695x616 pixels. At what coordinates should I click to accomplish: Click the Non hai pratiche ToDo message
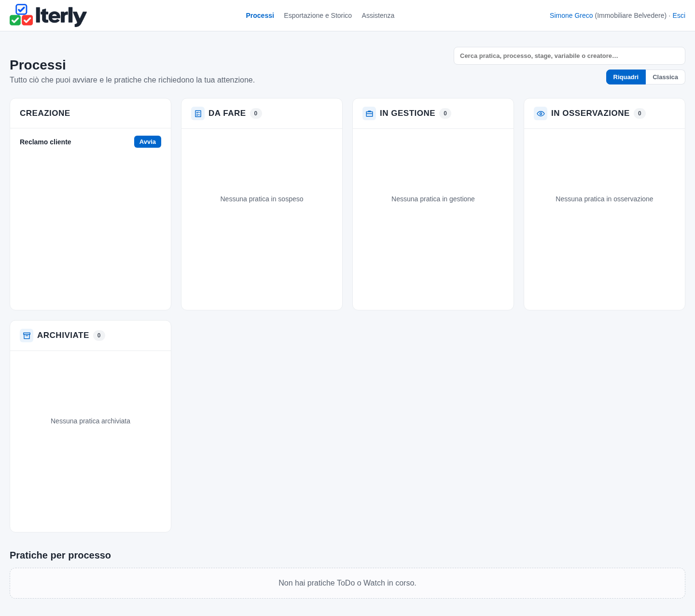[347, 583]
